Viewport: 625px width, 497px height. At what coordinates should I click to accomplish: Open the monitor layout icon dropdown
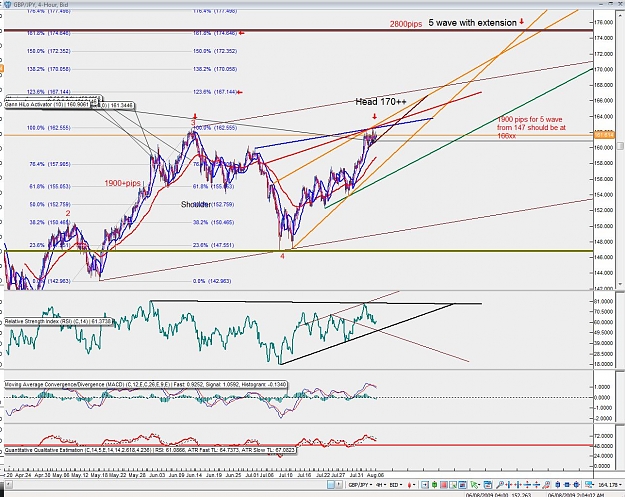tap(589, 485)
